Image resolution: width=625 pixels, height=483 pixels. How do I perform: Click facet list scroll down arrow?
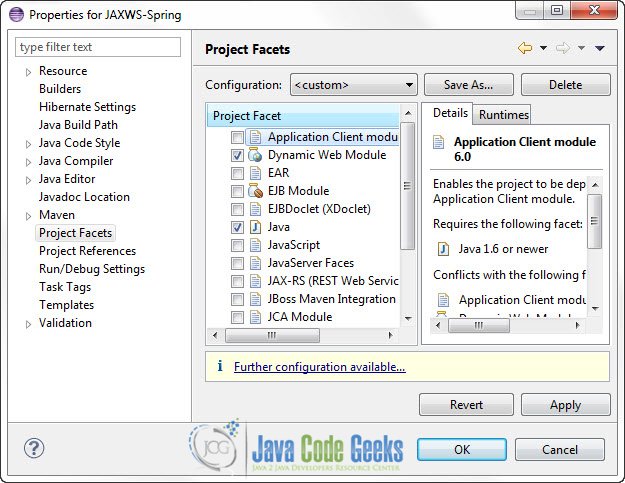(x=408, y=318)
